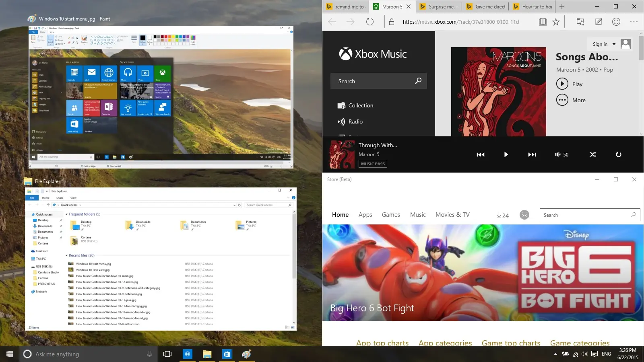
Task: Open the Games tab in the Store
Action: click(391, 215)
